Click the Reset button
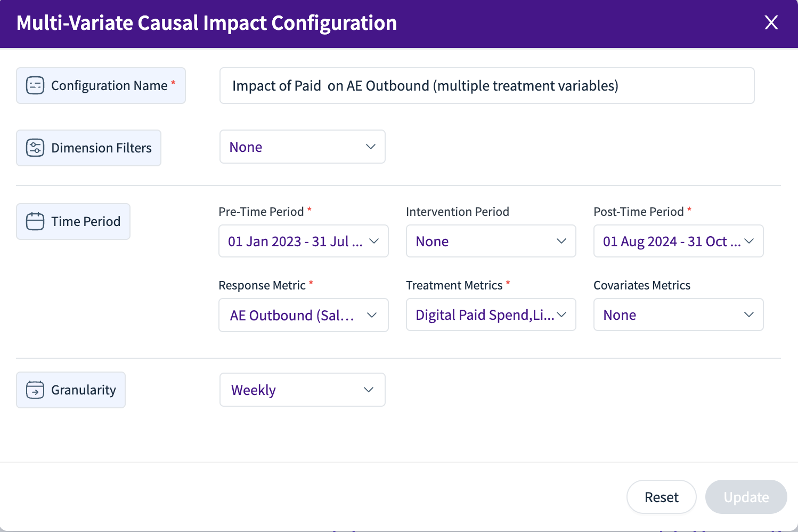The image size is (798, 532). pos(661,497)
